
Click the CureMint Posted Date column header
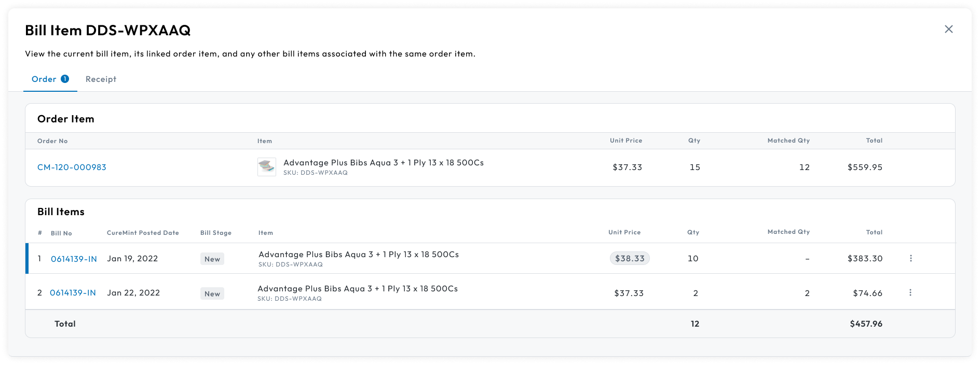(143, 233)
